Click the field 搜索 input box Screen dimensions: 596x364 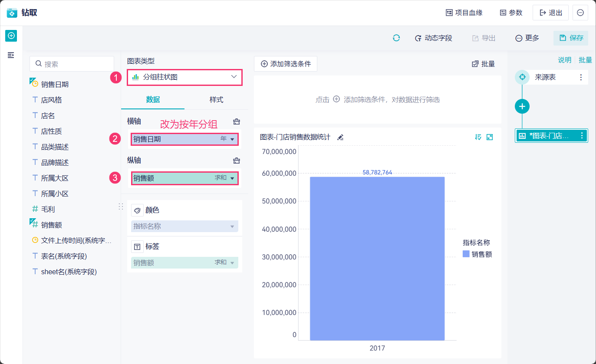pyautogui.click(x=72, y=64)
